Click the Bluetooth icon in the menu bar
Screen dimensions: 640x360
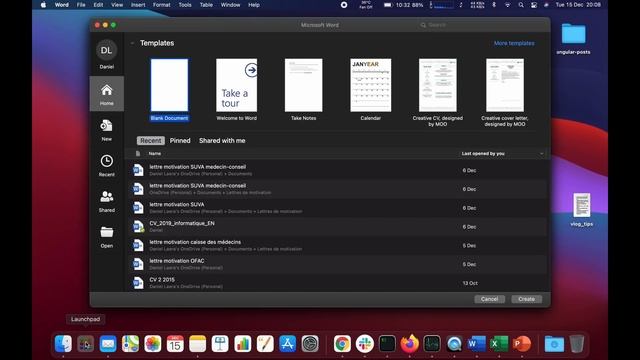[494, 5]
